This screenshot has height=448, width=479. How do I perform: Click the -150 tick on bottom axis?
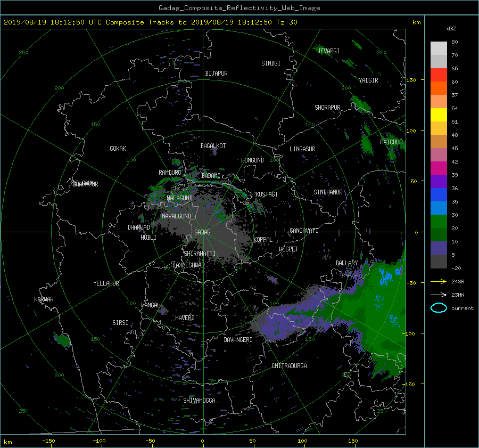48,441
